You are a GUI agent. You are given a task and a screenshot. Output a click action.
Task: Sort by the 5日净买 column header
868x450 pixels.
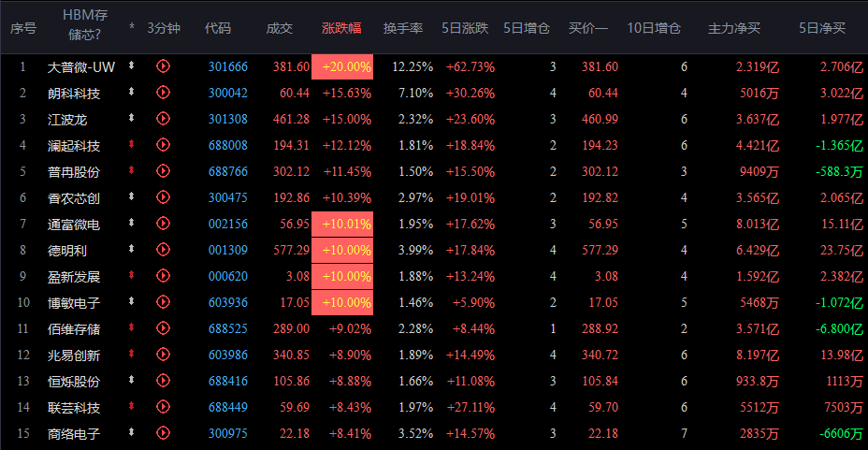(822, 28)
